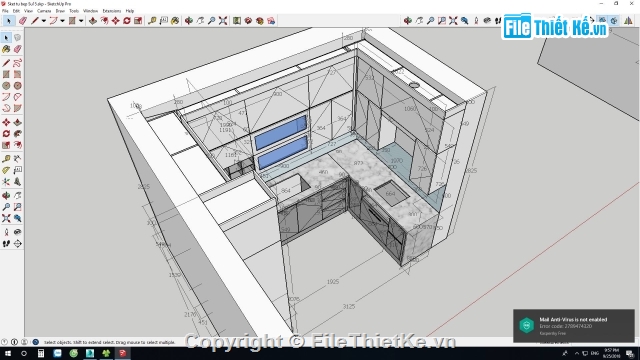This screenshot has height=360, width=640.
Task: Click the geo-location status bar icon
Action: click(4, 342)
